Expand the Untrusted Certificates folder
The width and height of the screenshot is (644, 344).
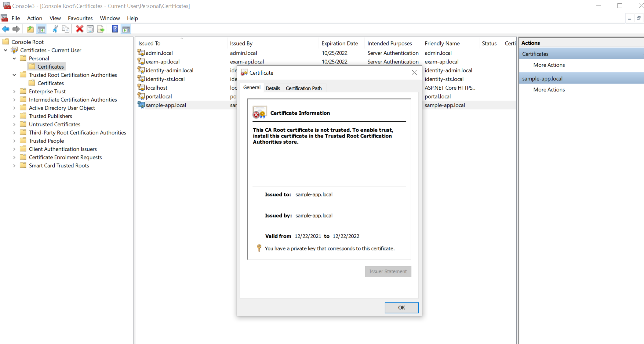pyautogui.click(x=14, y=124)
